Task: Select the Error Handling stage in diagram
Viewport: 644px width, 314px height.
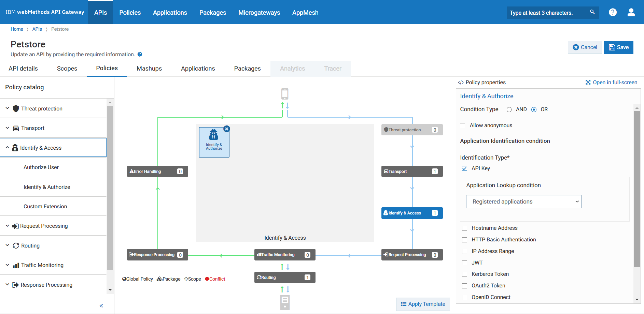Action: tap(157, 171)
